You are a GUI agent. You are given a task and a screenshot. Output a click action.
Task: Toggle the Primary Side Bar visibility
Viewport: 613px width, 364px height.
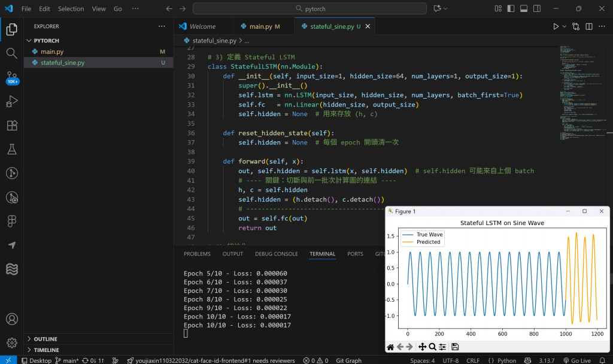tap(511, 9)
